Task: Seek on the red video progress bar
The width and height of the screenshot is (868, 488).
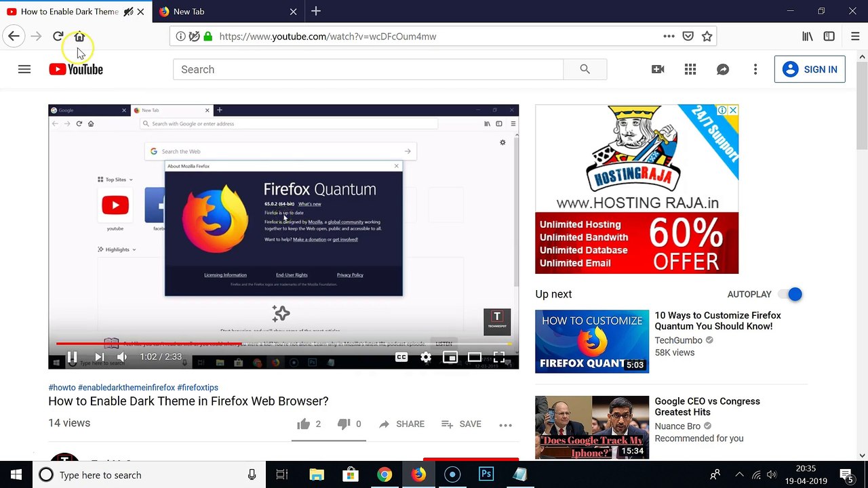Action: 283,344
